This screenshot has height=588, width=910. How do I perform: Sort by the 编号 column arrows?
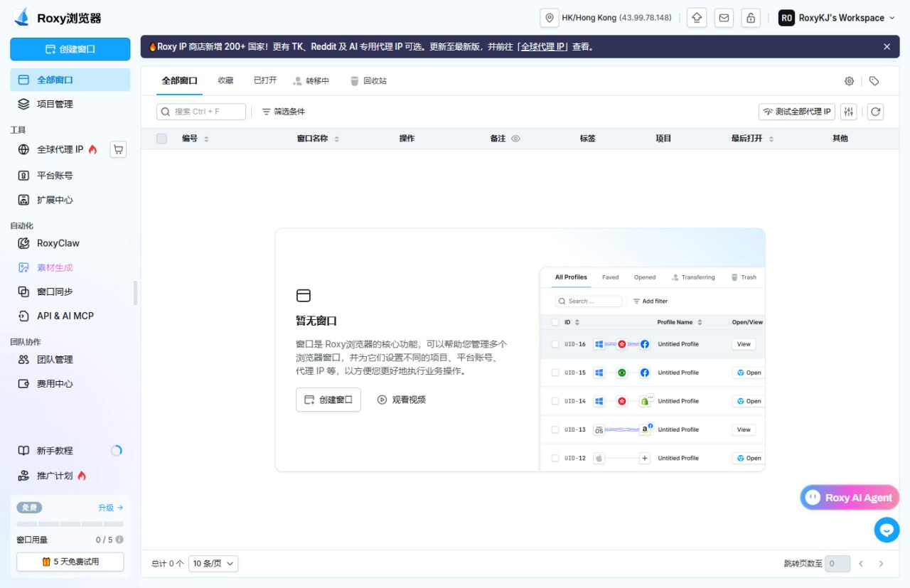tap(206, 139)
